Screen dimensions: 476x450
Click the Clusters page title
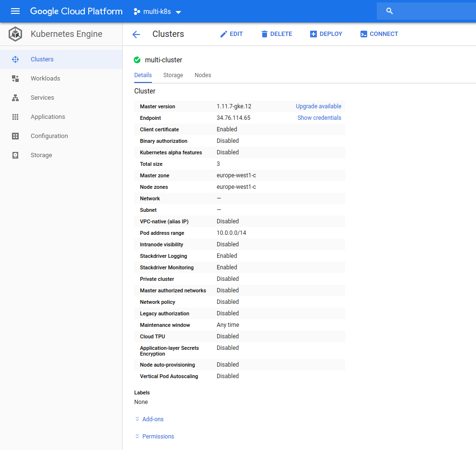click(x=168, y=34)
